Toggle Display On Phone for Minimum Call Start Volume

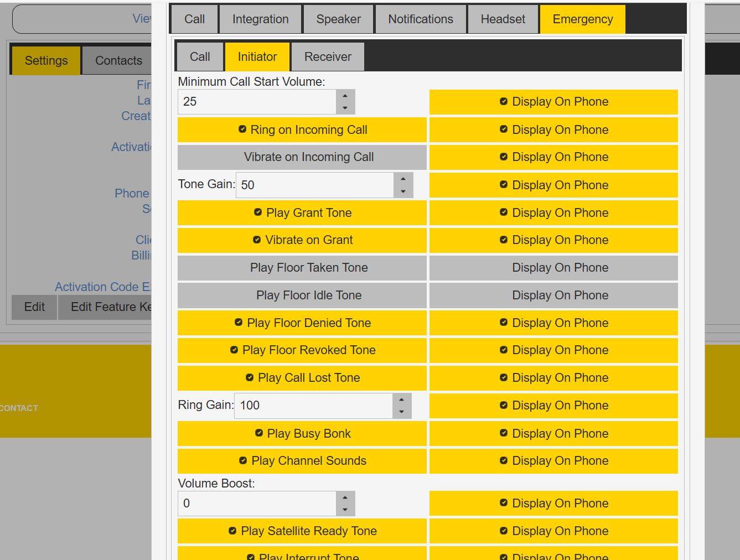[x=553, y=102]
